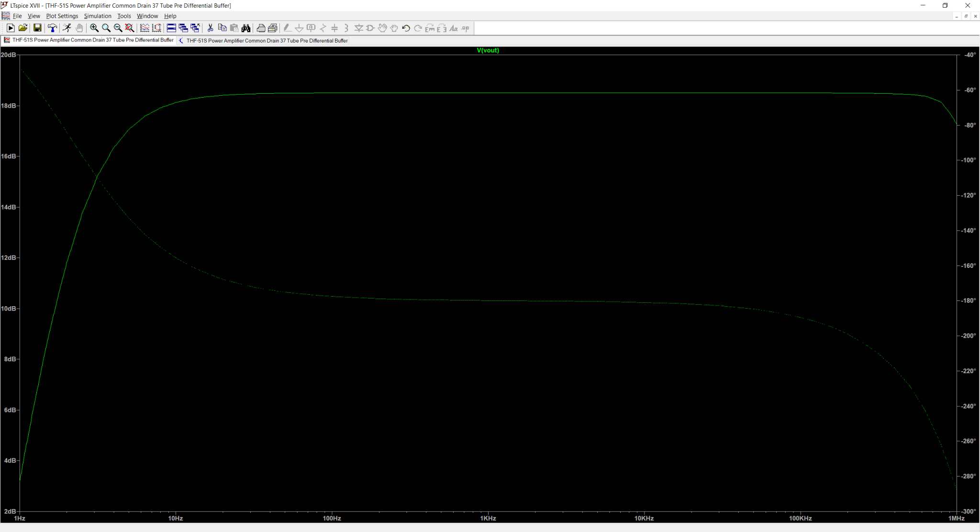This screenshot has height=532, width=980.
Task: Tile windows horizontally icon
Action: (171, 28)
